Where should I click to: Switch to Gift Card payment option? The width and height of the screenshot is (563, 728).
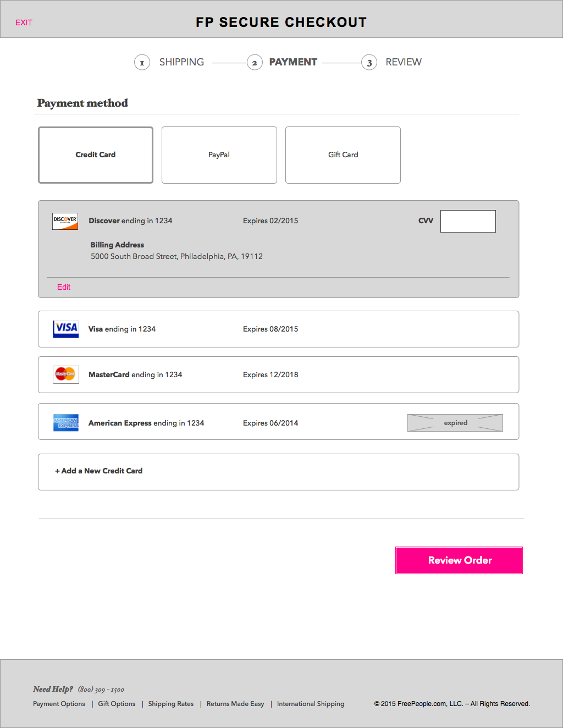(x=343, y=155)
